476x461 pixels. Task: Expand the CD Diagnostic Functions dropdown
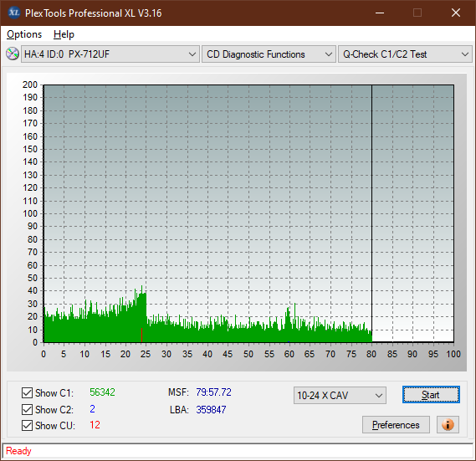pyautogui.click(x=269, y=54)
